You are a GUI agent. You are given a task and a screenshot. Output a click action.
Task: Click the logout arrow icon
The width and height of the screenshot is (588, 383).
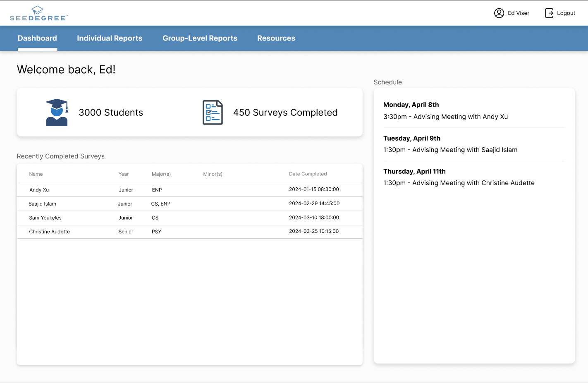click(549, 13)
